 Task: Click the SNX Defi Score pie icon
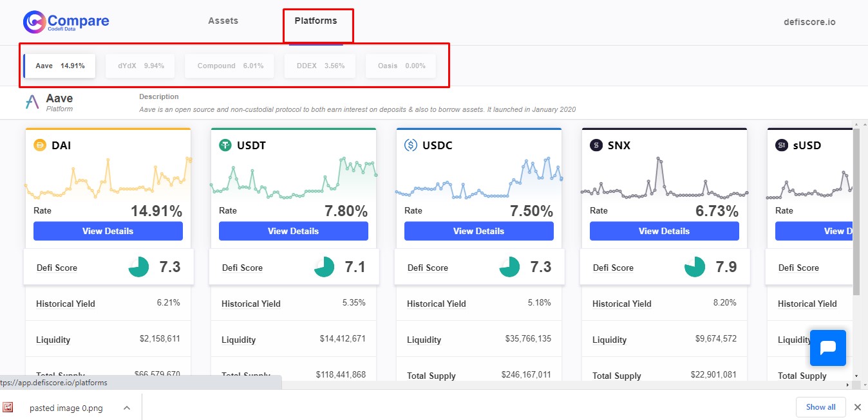tap(695, 267)
